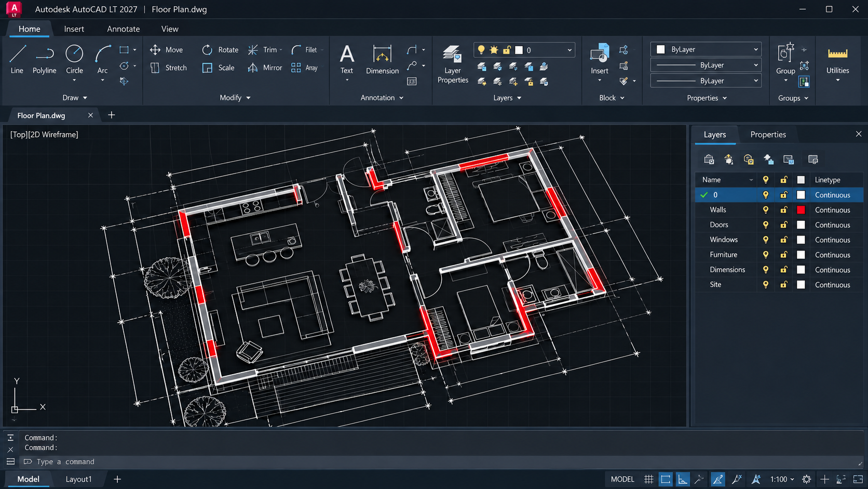Viewport: 868px width, 489px height.
Task: Click the Insert block icon
Action: [x=600, y=59]
